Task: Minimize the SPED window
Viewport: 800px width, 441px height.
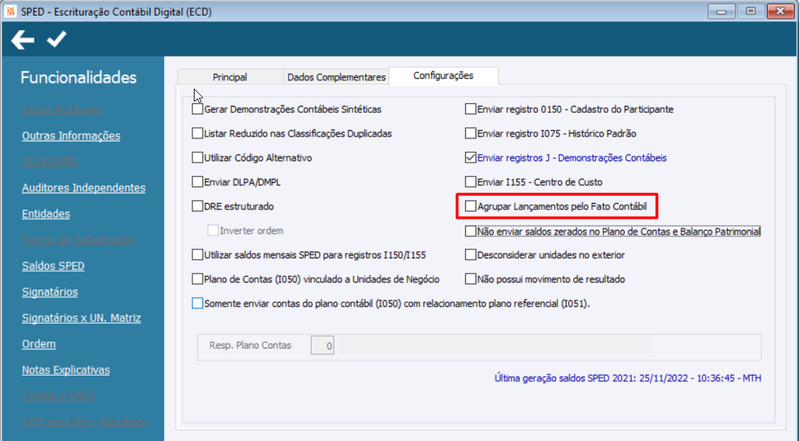Action: pos(721,11)
